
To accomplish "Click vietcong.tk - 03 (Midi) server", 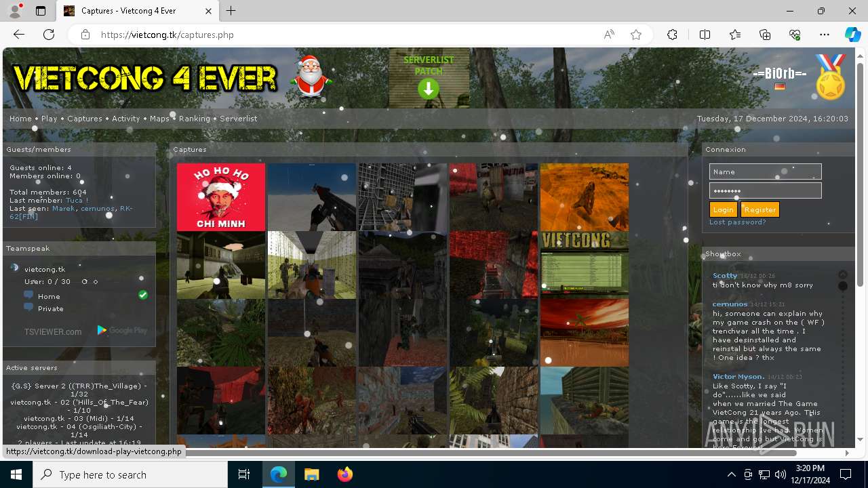I will coord(80,419).
